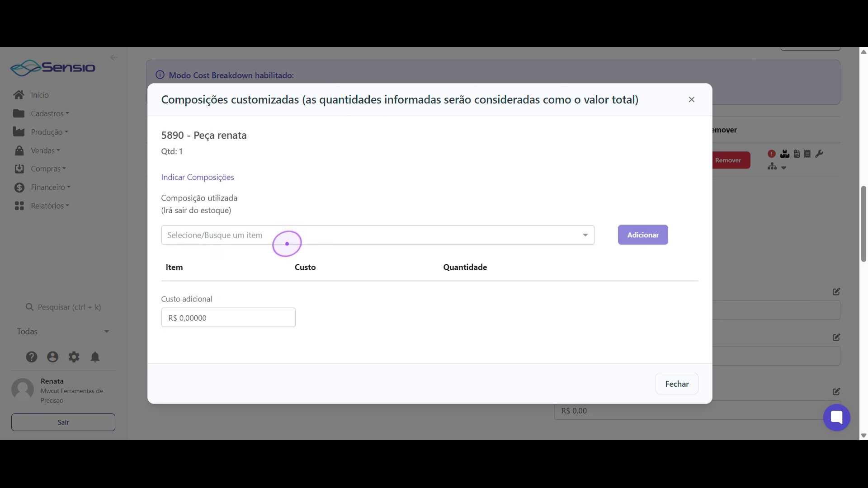Expand the Vendas menu
This screenshot has width=868, height=488.
click(x=45, y=150)
